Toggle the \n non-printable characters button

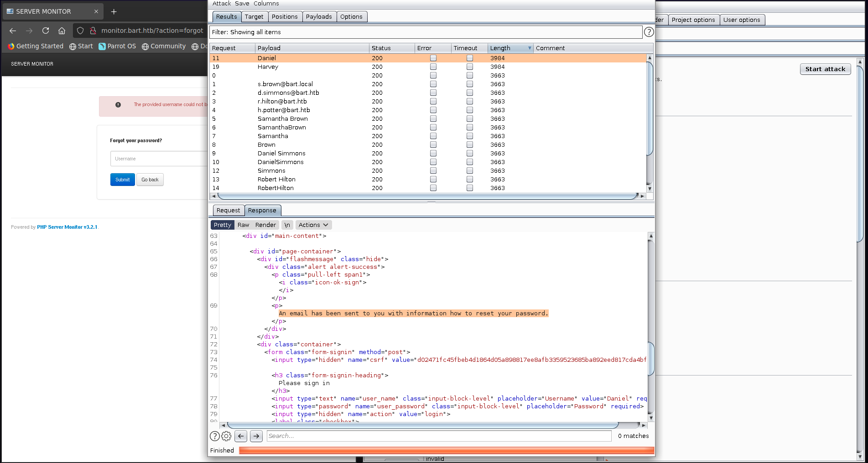(287, 225)
